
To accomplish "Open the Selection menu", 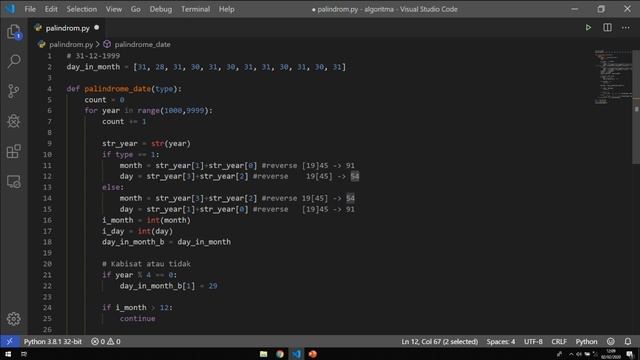I will 82,9.
